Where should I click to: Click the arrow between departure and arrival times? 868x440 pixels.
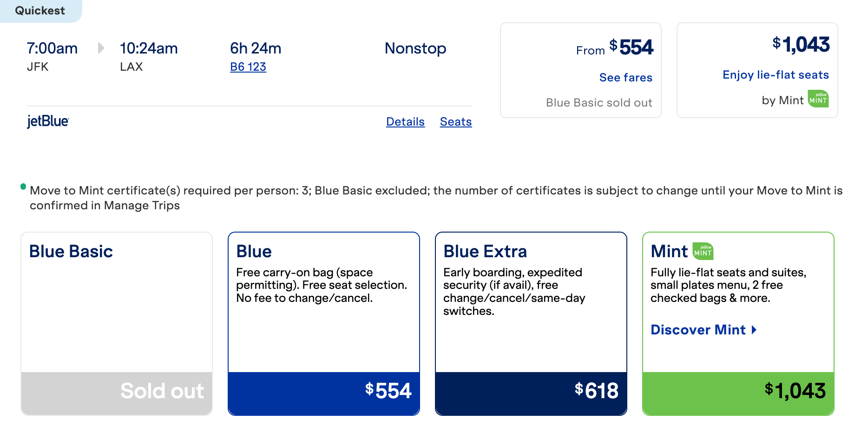click(x=100, y=48)
